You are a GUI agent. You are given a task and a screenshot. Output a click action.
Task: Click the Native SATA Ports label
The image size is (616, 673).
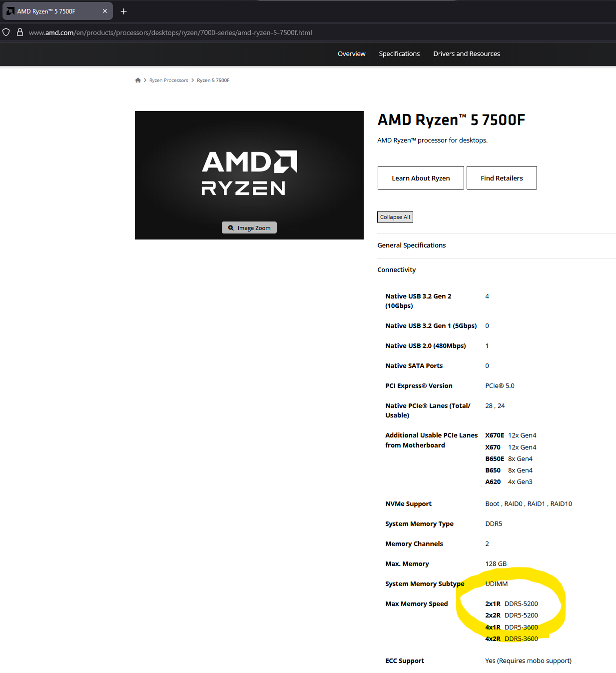(x=414, y=365)
